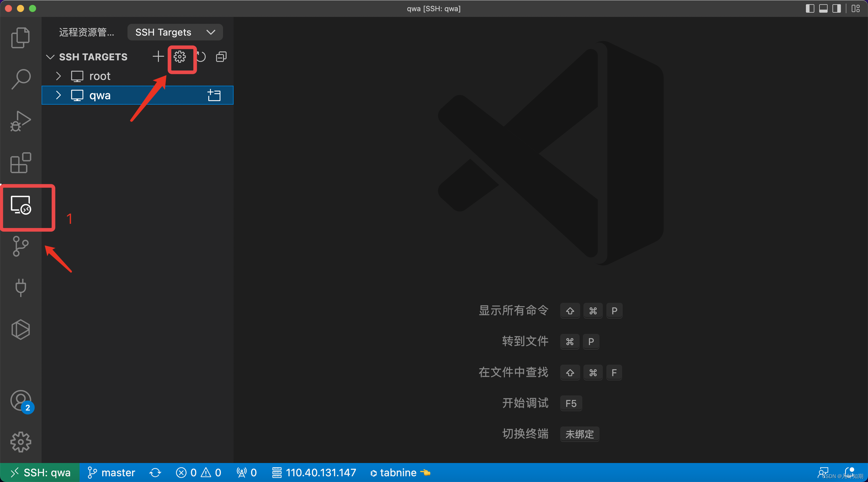Add new SSH target with plus icon

tap(158, 57)
